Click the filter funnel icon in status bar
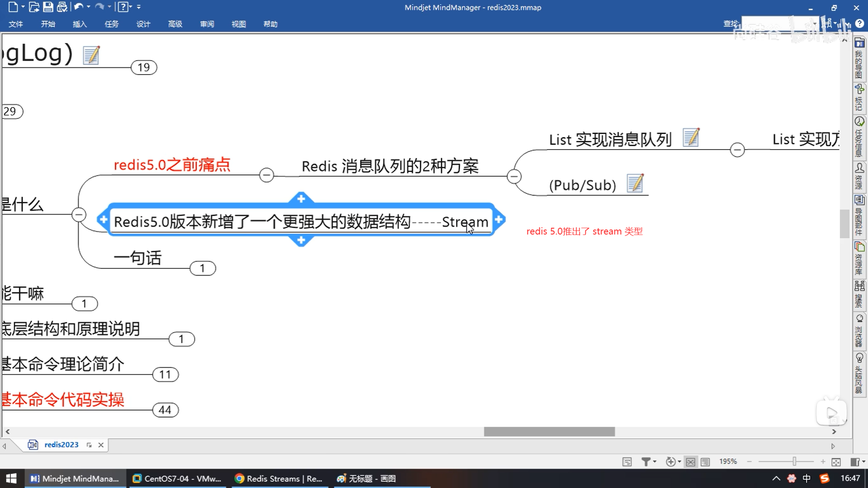Image resolution: width=868 pixels, height=488 pixels. 646,461
